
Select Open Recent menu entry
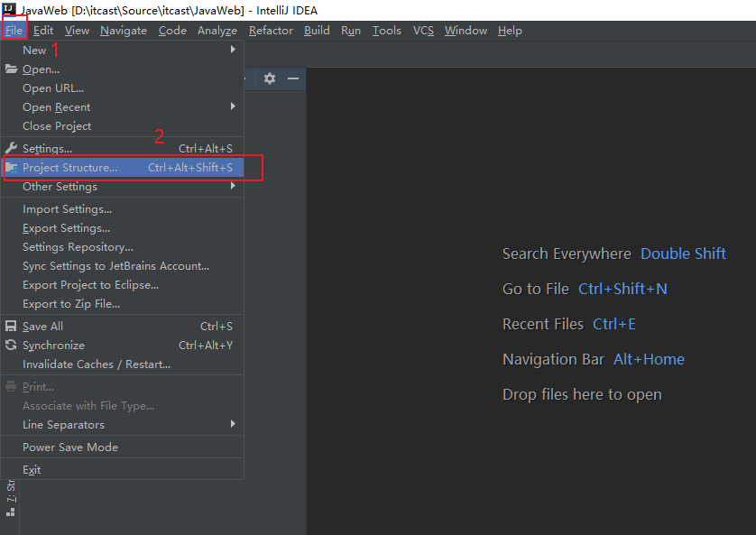pyautogui.click(x=123, y=107)
